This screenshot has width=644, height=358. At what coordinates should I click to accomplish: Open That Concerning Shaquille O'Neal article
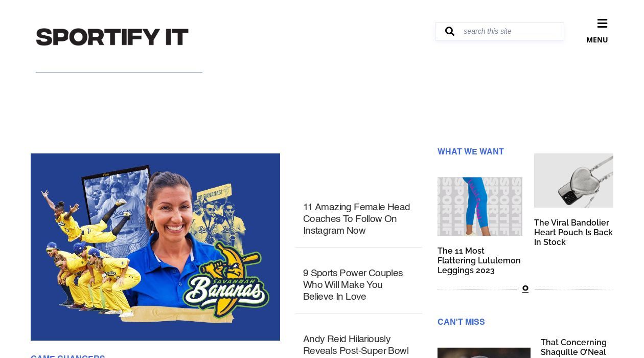(573, 347)
